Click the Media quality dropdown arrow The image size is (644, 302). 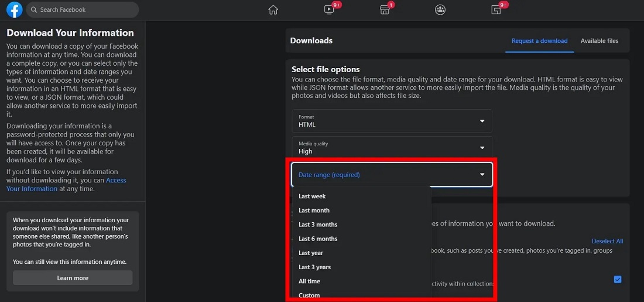[482, 148]
